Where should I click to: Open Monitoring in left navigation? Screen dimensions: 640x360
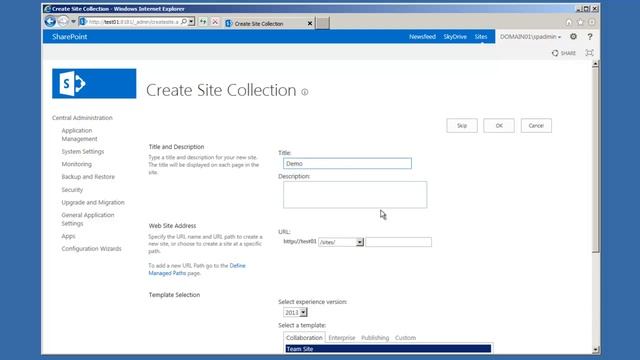point(77,164)
